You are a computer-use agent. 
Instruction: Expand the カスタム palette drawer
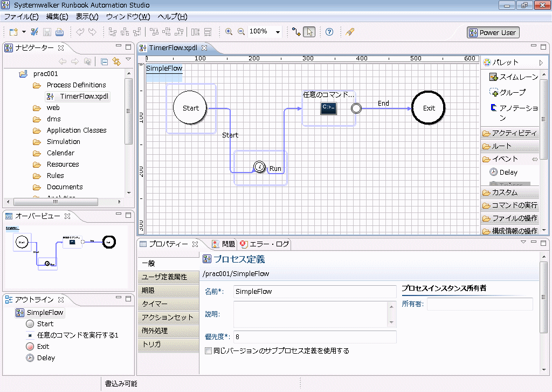pyautogui.click(x=510, y=192)
